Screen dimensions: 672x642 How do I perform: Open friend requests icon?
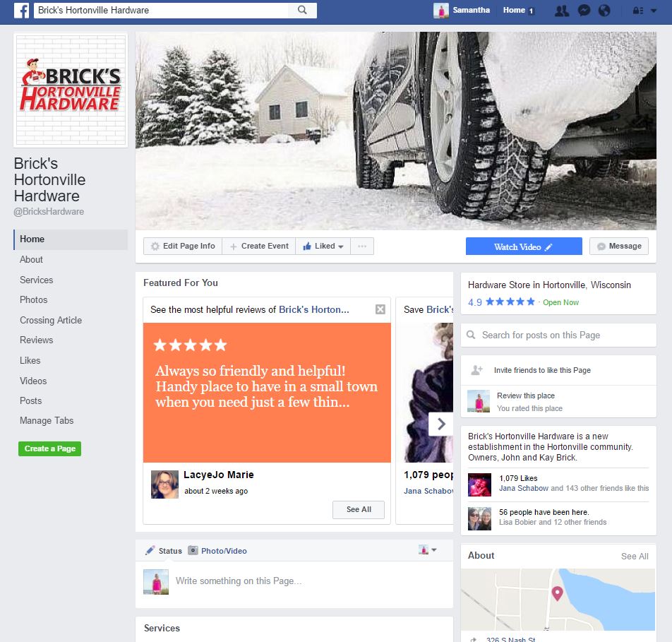(562, 11)
